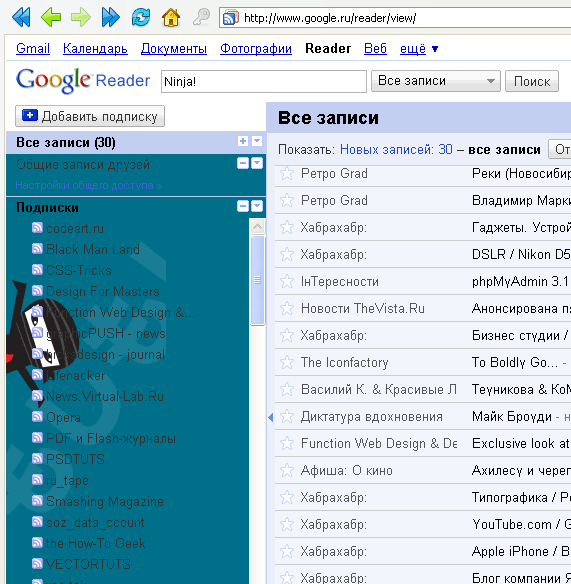Open Gmail from the top bar

33,48
